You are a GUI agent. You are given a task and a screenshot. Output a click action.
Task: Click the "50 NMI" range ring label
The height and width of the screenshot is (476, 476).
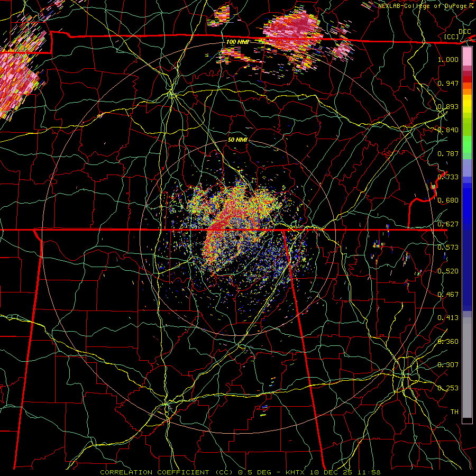pos(237,140)
